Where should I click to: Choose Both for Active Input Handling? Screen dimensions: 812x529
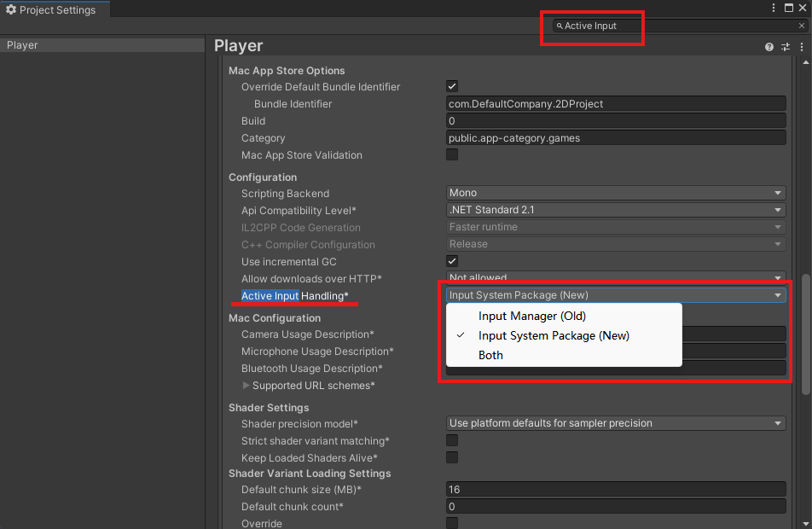pos(490,355)
